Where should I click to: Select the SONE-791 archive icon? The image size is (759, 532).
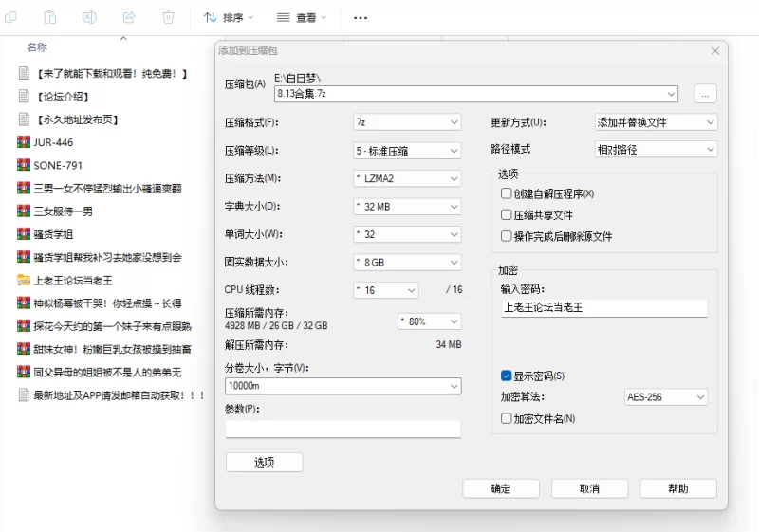click(x=24, y=165)
